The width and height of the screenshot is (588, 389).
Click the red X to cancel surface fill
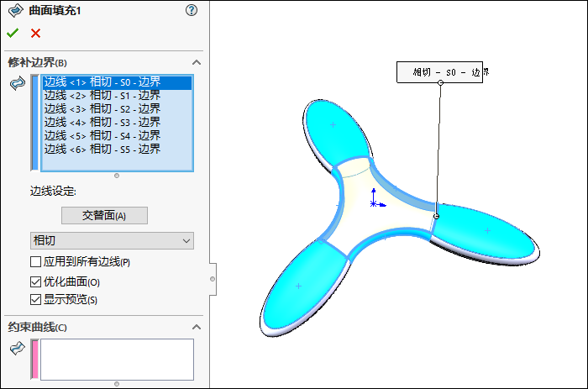[x=35, y=34]
